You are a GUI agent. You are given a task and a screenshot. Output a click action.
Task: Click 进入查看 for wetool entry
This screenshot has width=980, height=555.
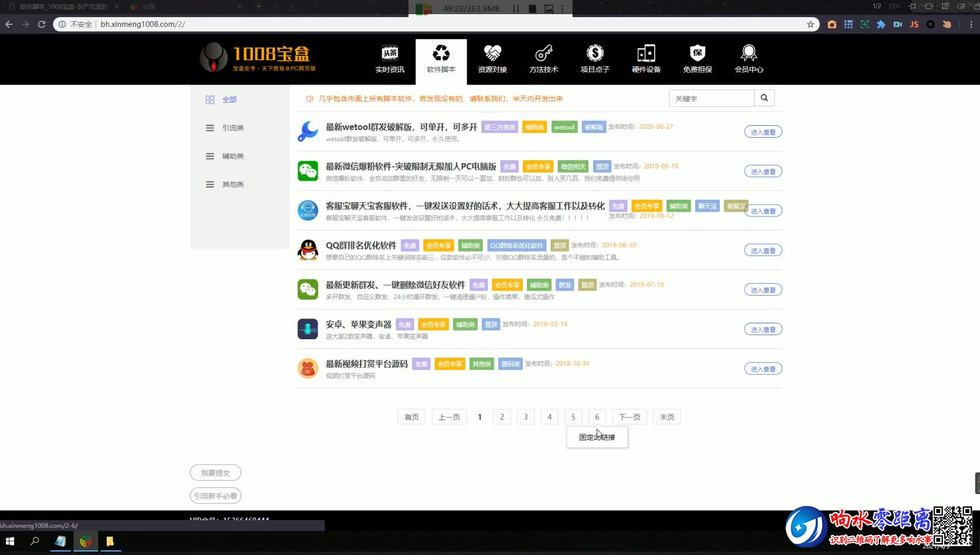pos(763,132)
